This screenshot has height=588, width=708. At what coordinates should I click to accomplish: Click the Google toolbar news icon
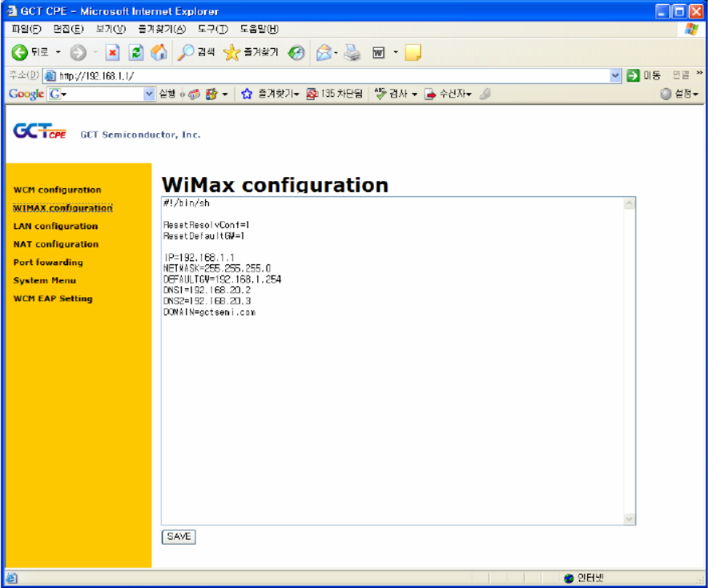point(194,94)
